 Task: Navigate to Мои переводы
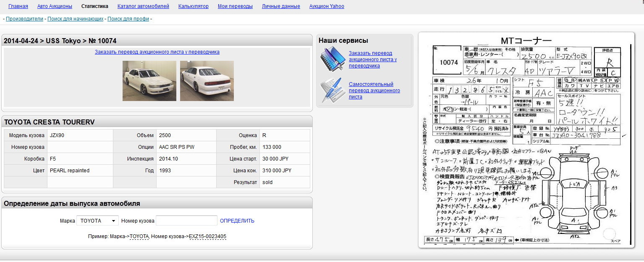click(235, 6)
